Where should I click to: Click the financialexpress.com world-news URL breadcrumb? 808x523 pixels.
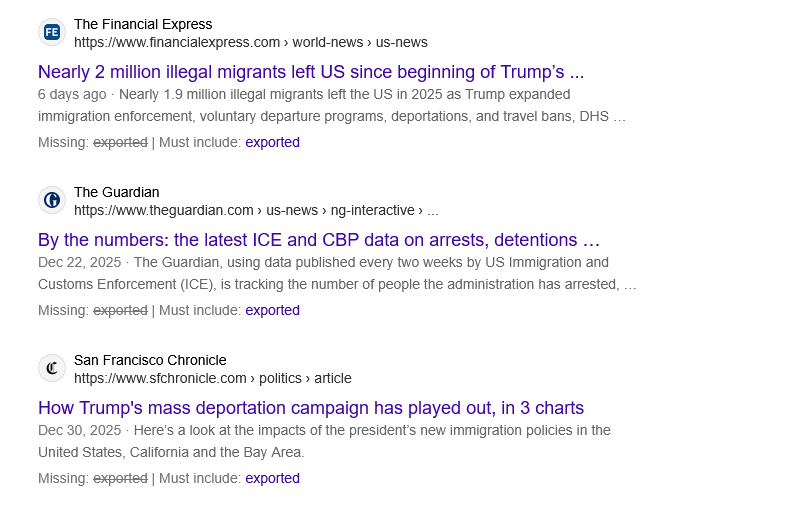coord(250,42)
